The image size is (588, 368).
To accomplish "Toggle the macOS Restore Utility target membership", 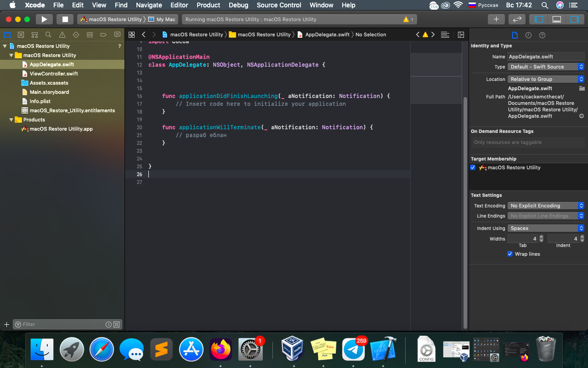I will 473,167.
